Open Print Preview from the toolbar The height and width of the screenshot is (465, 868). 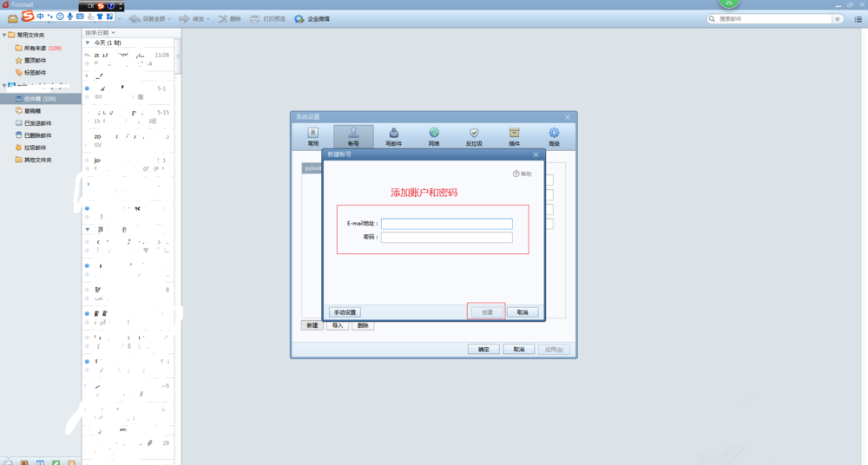tap(267, 19)
